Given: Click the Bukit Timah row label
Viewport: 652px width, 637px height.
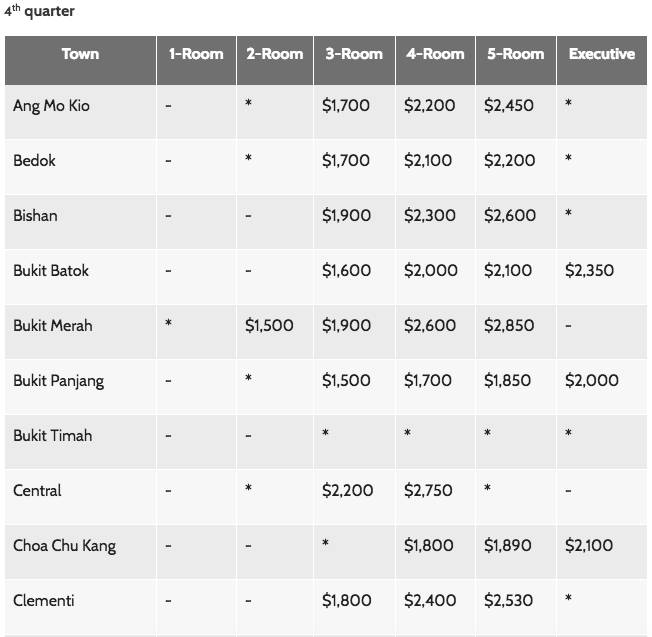Looking at the screenshot, I should [x=52, y=435].
